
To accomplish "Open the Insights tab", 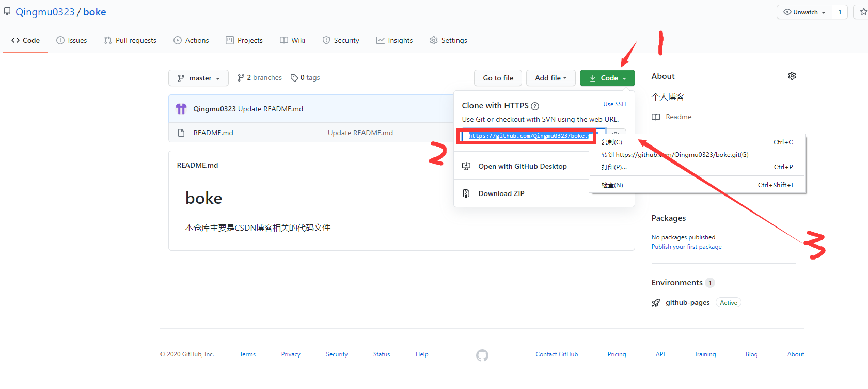I will point(394,40).
